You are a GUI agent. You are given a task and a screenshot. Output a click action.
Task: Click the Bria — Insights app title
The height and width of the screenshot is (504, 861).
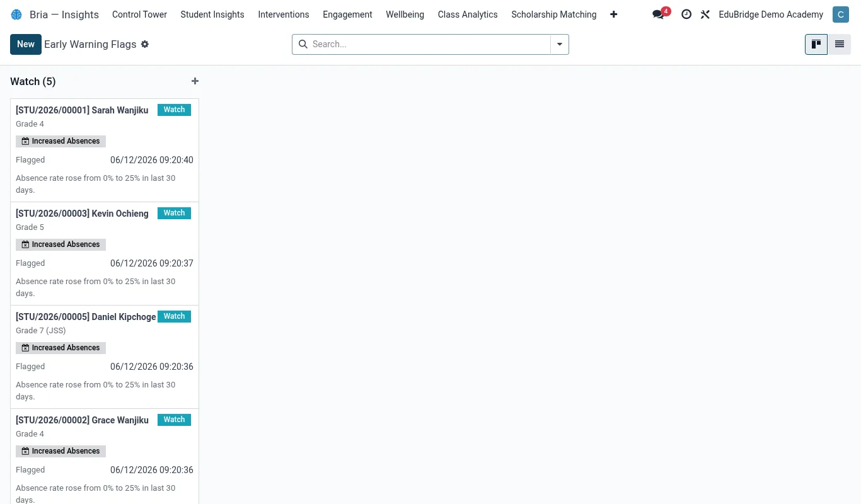click(64, 14)
